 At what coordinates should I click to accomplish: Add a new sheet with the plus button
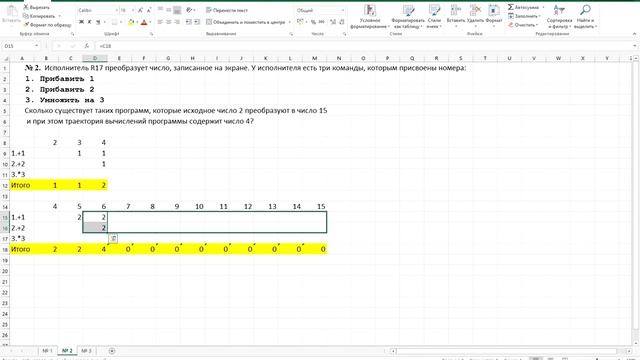(x=112, y=351)
